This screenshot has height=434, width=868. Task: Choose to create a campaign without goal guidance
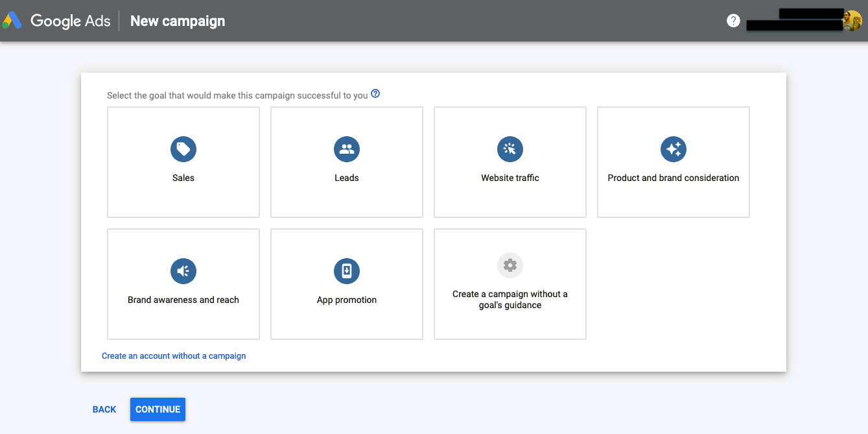tap(510, 284)
